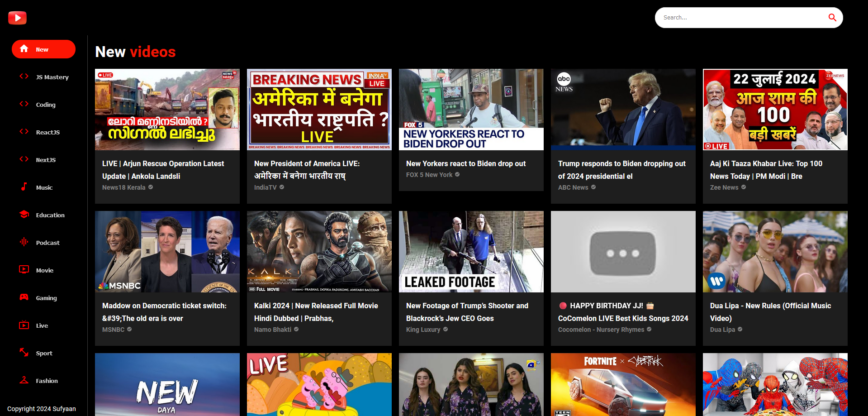The height and width of the screenshot is (416, 868).
Task: Open Arjun Rescue Operation video thumbnail
Action: coord(167,110)
